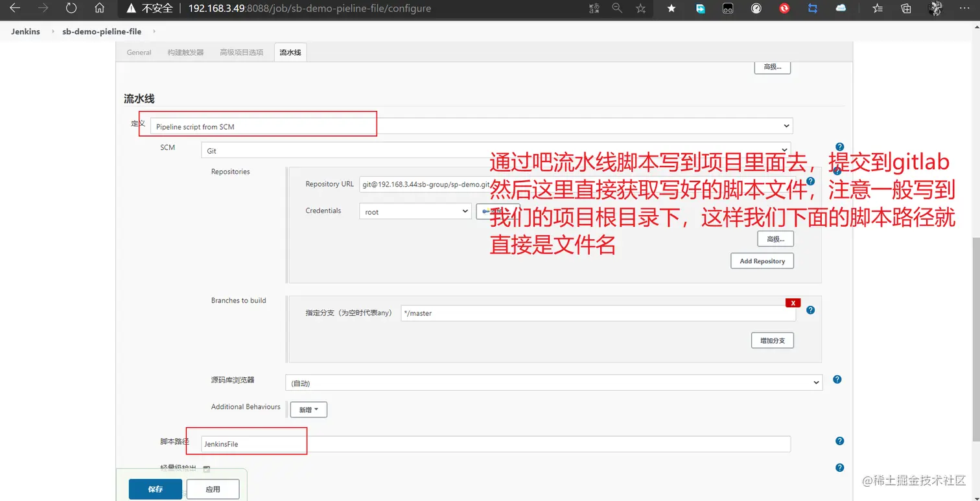Open the browser home page

pyautogui.click(x=99, y=8)
